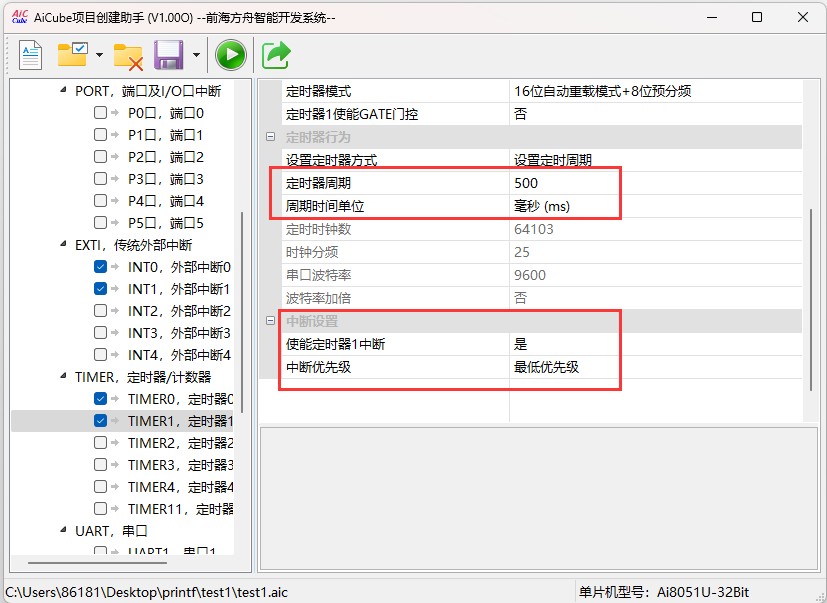Check the TIMER11 checkbox

pos(100,509)
